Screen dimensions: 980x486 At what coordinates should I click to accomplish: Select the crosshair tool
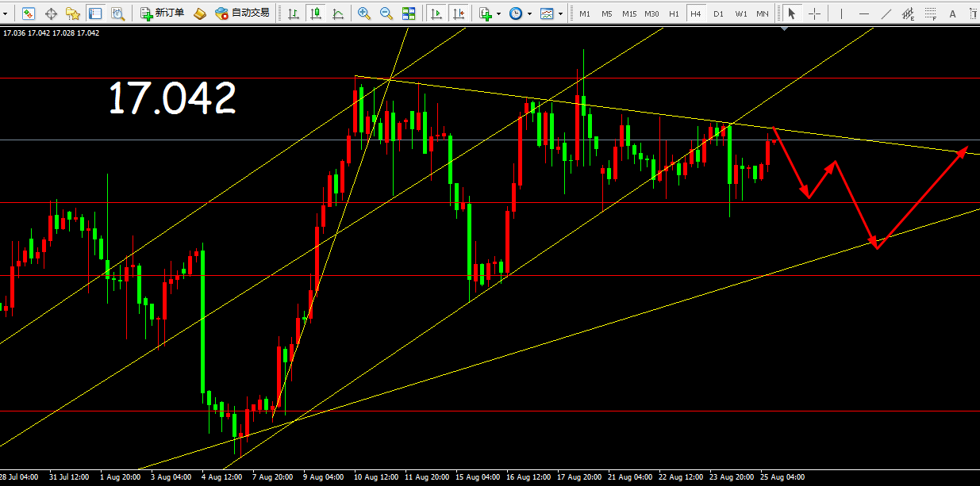pos(814,13)
